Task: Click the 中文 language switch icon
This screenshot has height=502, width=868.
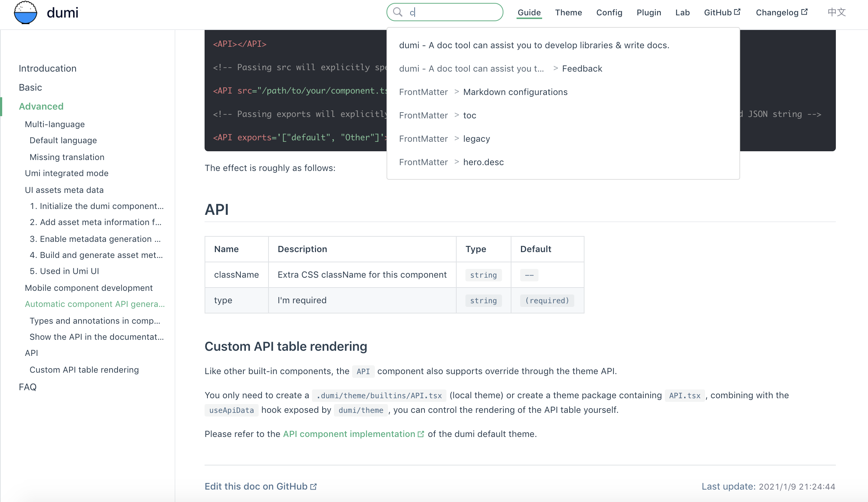Action: pyautogui.click(x=836, y=11)
